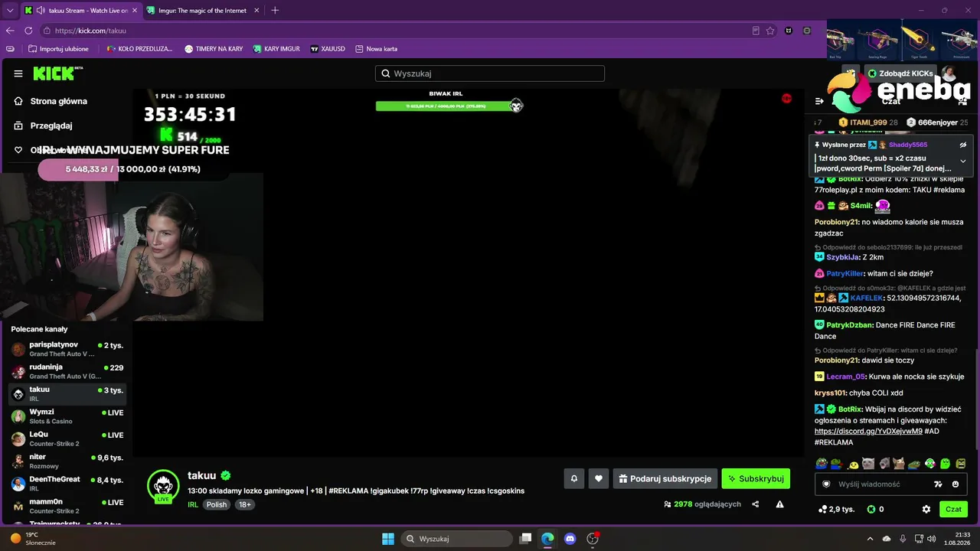Open the tab list dropdown arrow
The image size is (980, 551).
pos(10,10)
